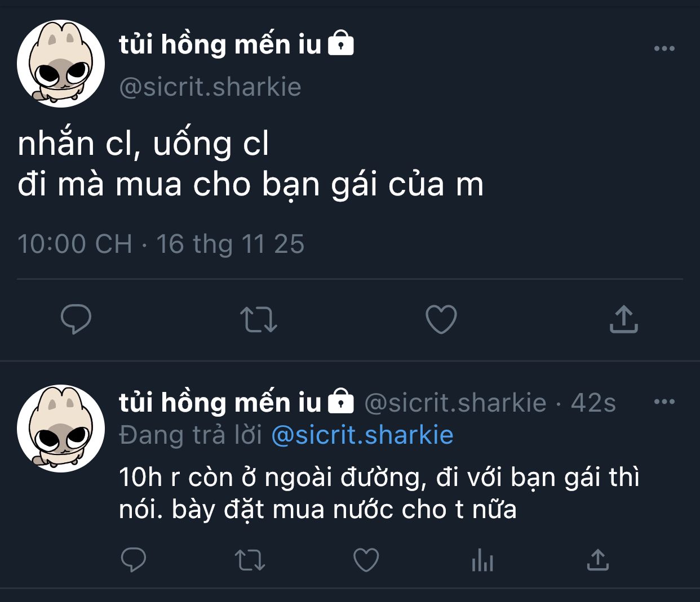Click the 42s timestamp on the reply
700x602 pixels.
click(593, 403)
